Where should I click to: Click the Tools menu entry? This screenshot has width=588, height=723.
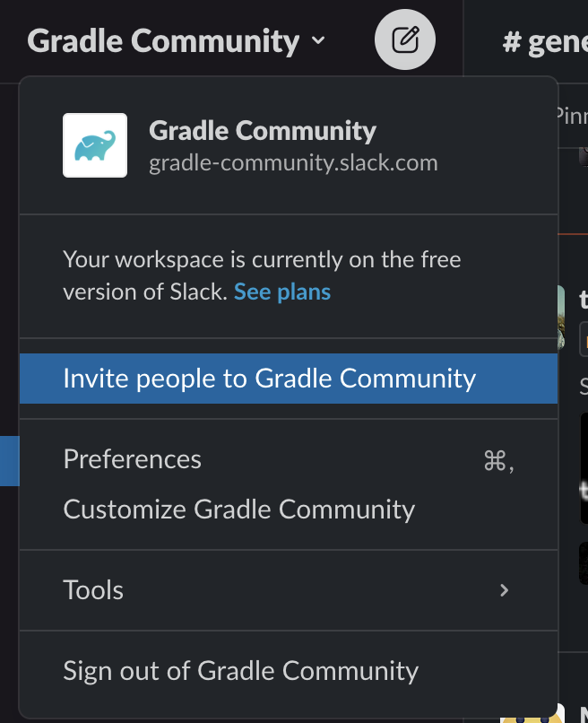(x=92, y=590)
